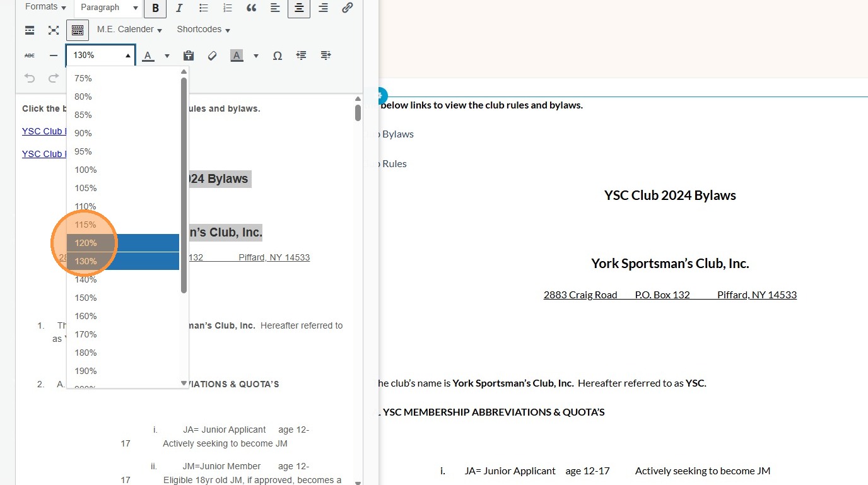The image size is (868, 485).
Task: Click the preview heading 'YSC Club 2024 Bylaws'
Action: click(x=670, y=196)
